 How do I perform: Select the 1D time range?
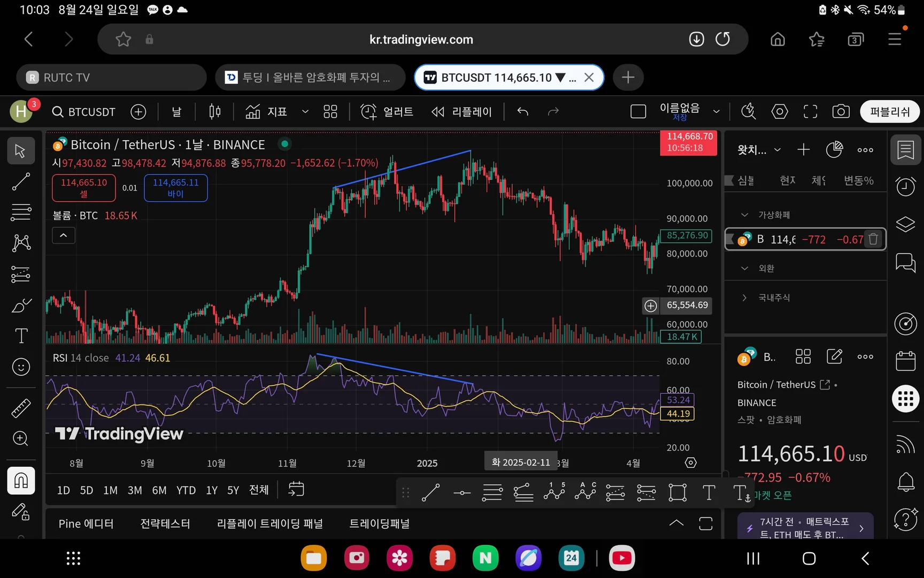pos(64,490)
